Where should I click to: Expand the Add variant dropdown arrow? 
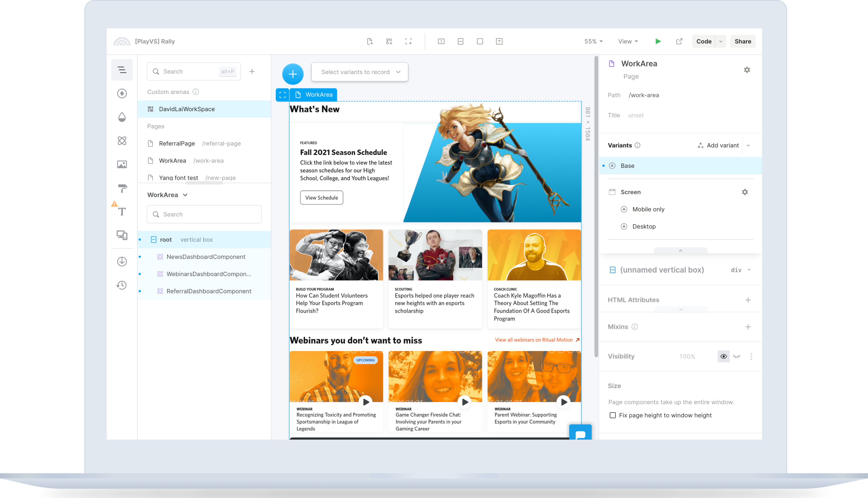coord(748,145)
